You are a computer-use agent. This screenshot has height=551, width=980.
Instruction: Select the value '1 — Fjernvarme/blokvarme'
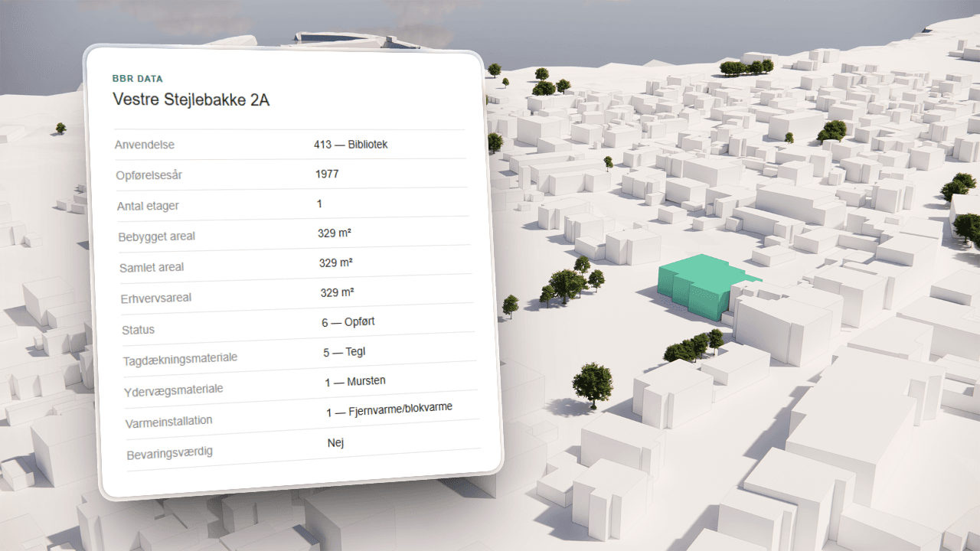click(389, 409)
